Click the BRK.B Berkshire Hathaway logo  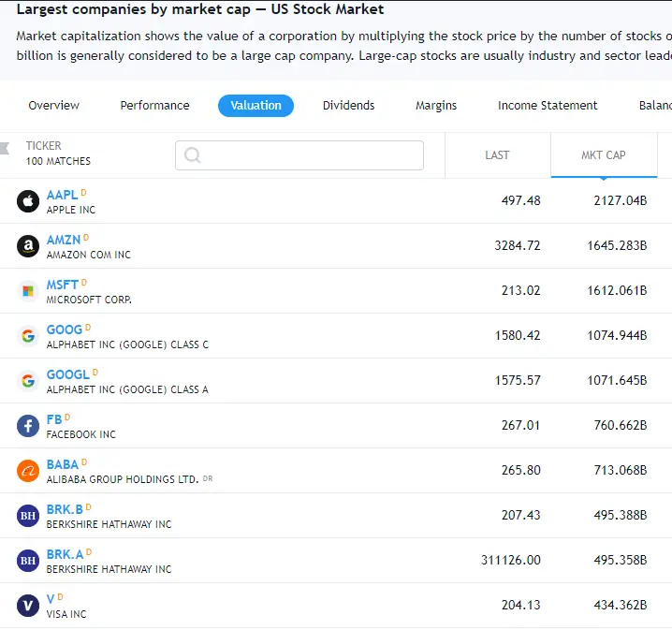tap(28, 516)
